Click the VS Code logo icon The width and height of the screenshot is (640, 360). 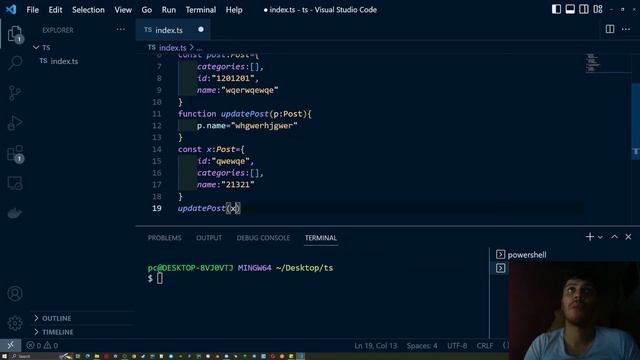point(11,9)
